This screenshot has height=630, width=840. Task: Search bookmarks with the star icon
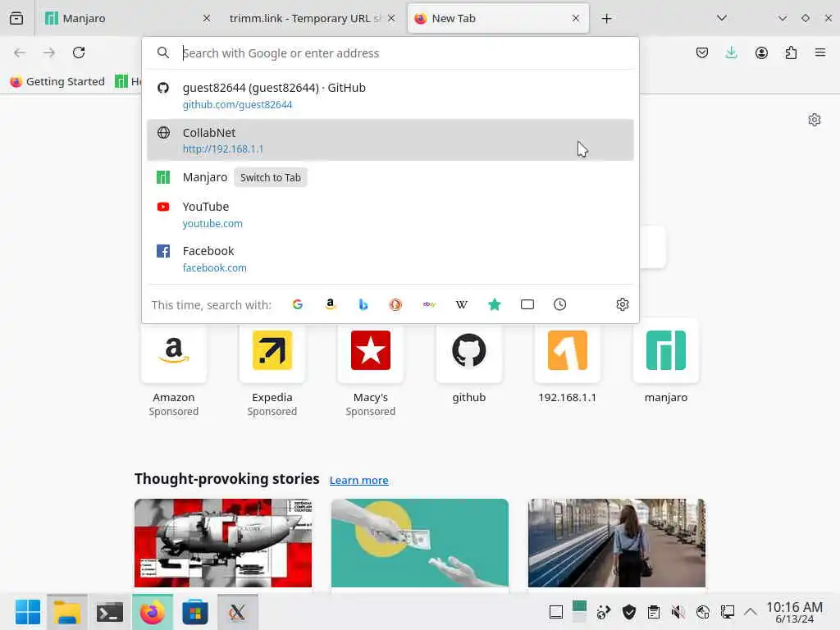pyautogui.click(x=495, y=304)
